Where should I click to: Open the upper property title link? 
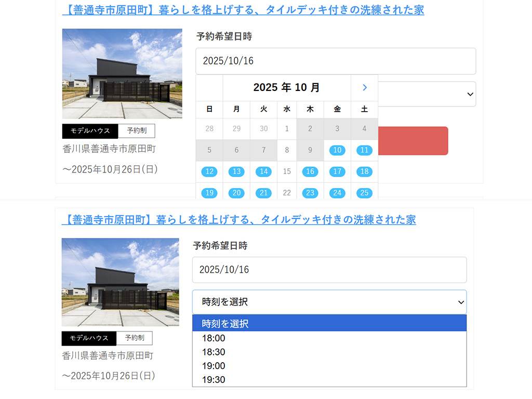(243, 10)
